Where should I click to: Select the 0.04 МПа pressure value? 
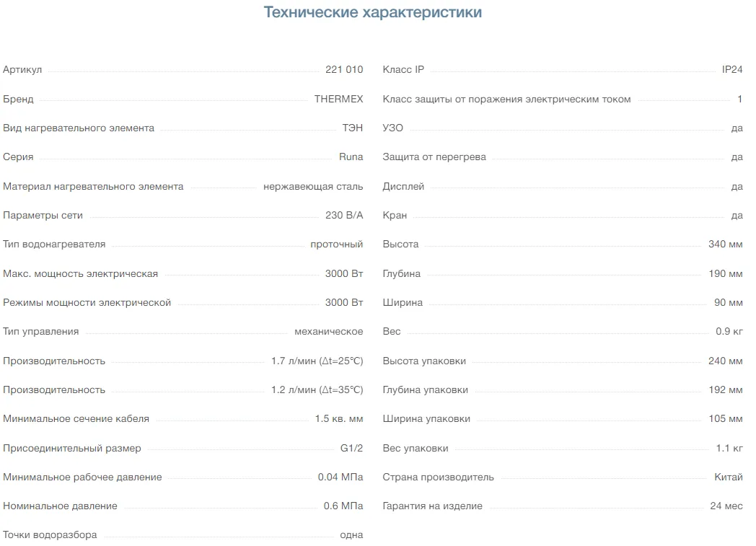(x=340, y=477)
